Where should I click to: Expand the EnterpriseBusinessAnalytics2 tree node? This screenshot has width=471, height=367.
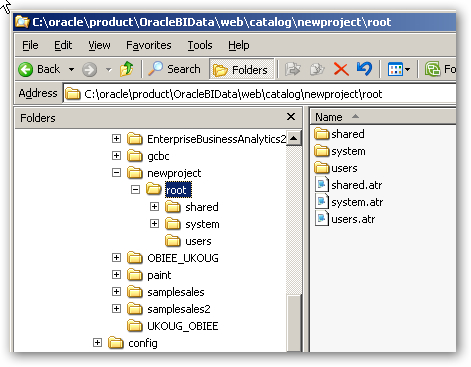tap(116, 138)
